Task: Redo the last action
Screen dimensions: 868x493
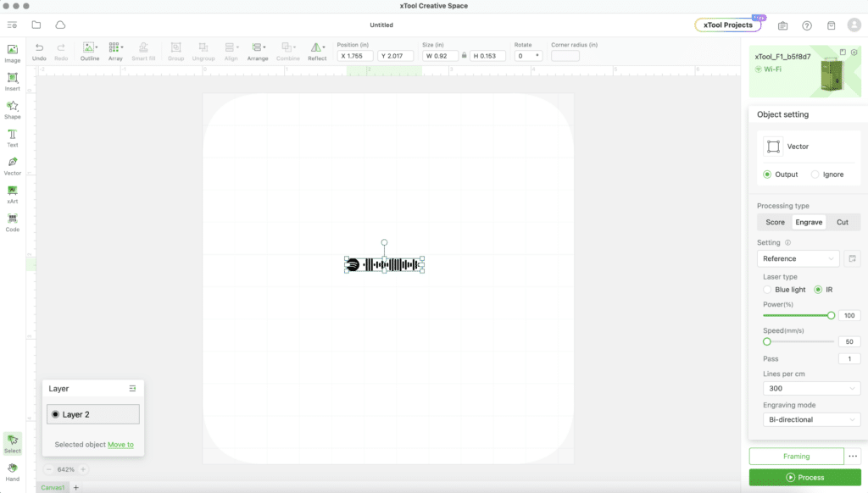Action: point(61,52)
